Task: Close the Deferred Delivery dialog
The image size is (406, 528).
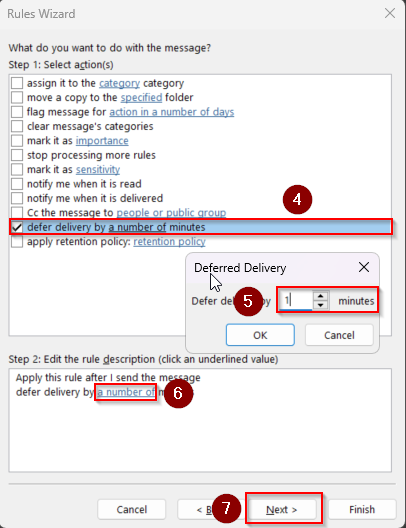Action: pyautogui.click(x=364, y=267)
